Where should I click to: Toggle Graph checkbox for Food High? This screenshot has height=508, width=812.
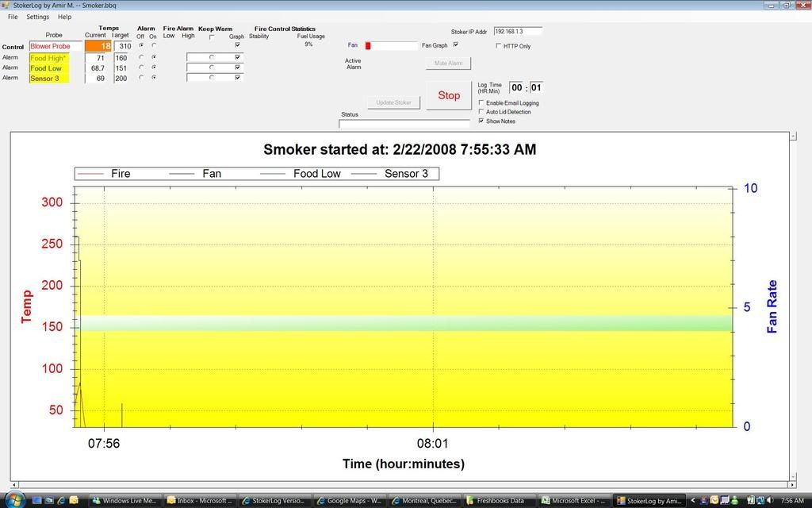[237, 57]
